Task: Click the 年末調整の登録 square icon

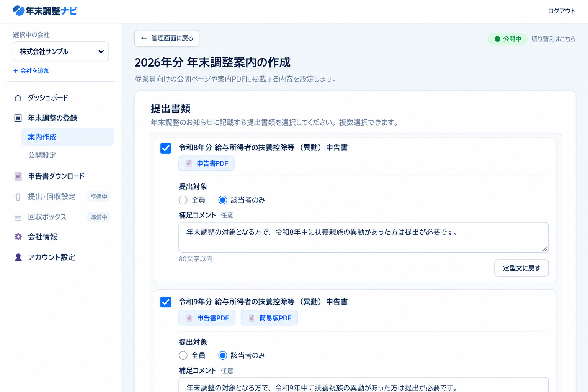Action: tap(18, 118)
